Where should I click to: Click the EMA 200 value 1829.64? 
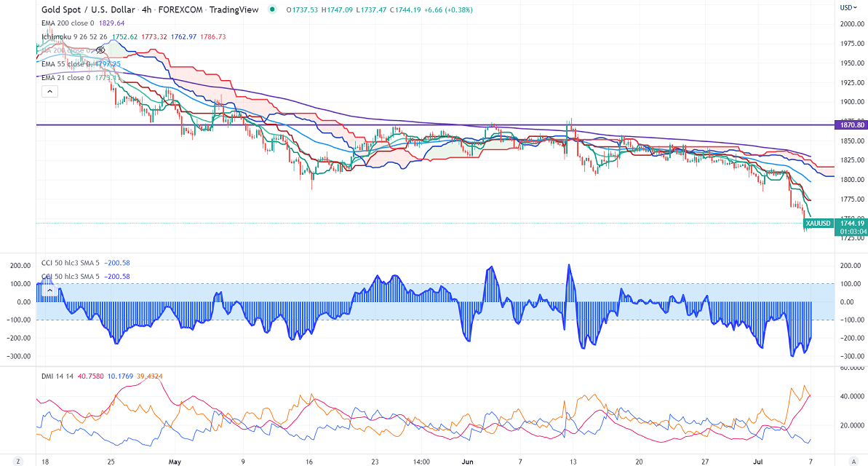click(x=111, y=23)
